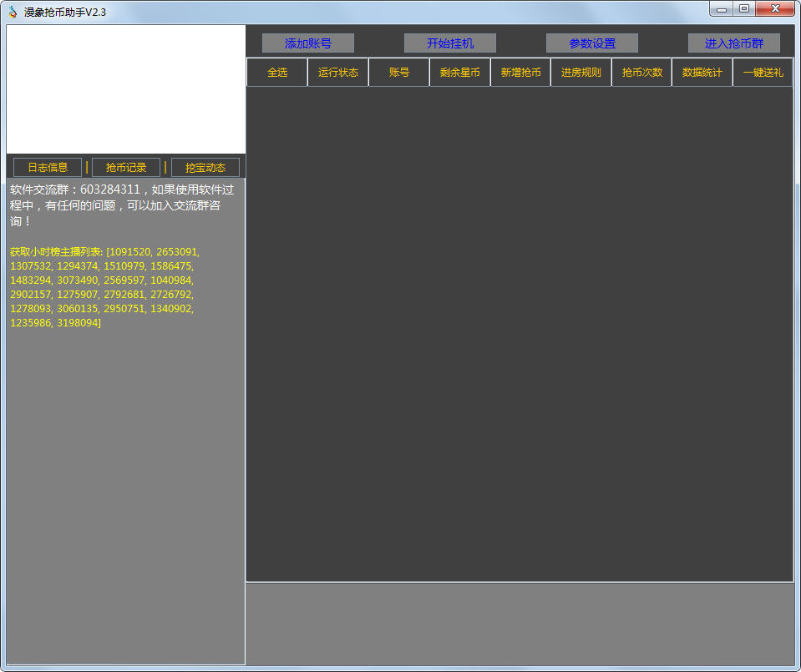Click 进入抢币群 to join group

733,43
